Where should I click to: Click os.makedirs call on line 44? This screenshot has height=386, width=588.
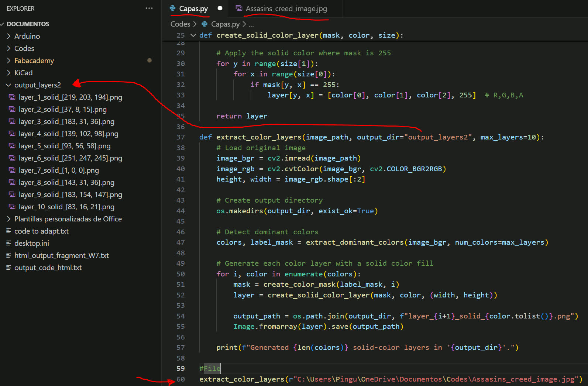tap(297, 211)
